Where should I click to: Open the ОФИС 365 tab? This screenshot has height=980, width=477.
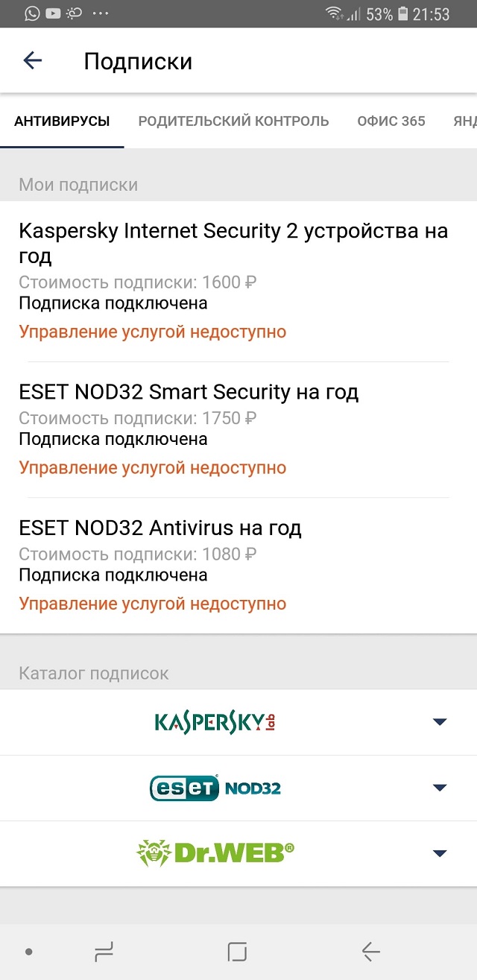tap(391, 121)
